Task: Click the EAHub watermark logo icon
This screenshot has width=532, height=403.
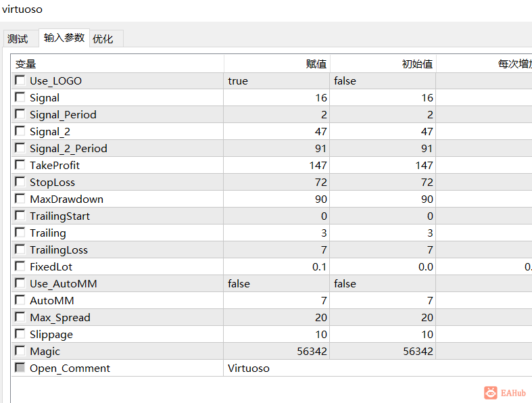Action: tap(490, 392)
